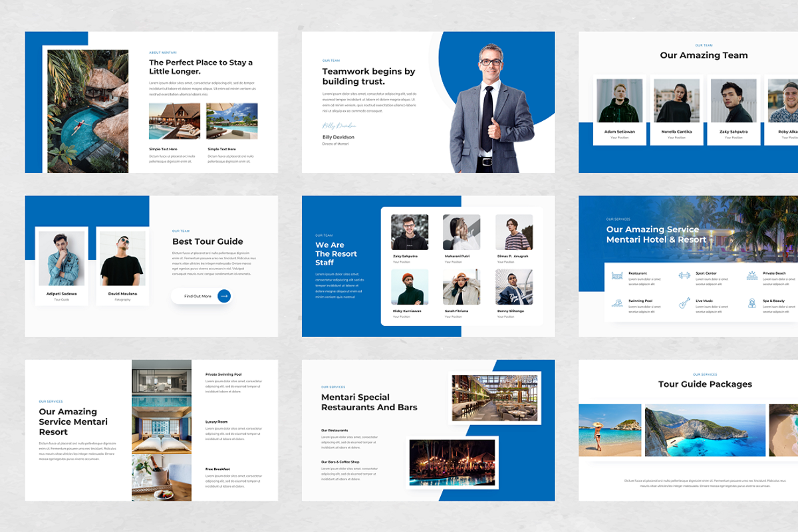This screenshot has width=798, height=532.
Task: Click the villa pool photo above first Simple Text Here
Action: (174, 121)
